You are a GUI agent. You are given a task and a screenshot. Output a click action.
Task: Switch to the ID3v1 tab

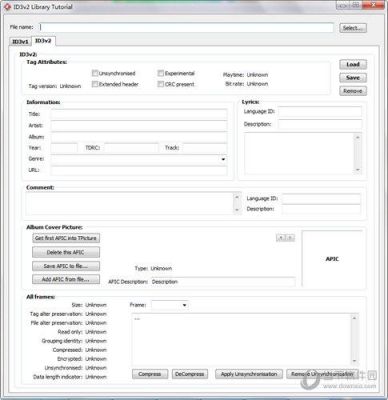[x=20, y=42]
